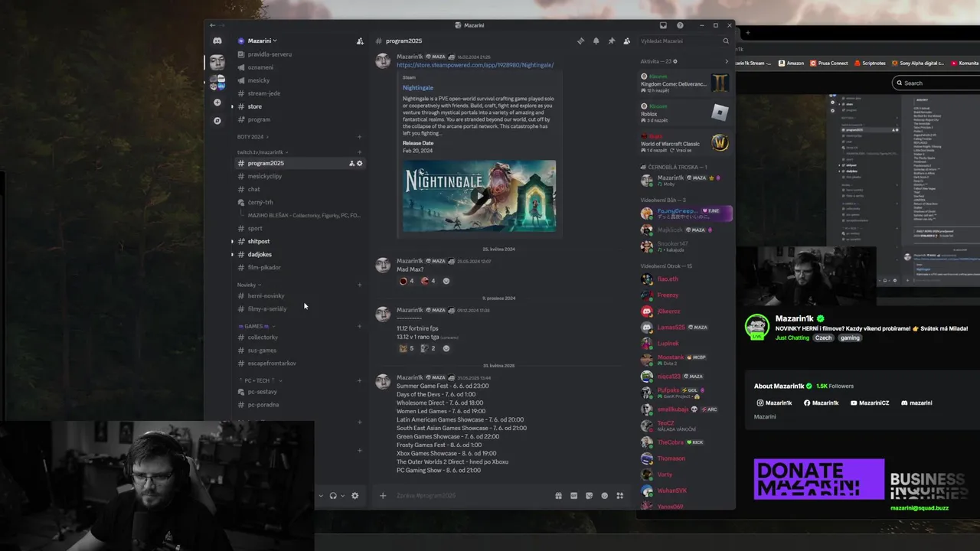980x551 pixels.
Task: Click plus to create channel in GAMES
Action: (x=359, y=326)
